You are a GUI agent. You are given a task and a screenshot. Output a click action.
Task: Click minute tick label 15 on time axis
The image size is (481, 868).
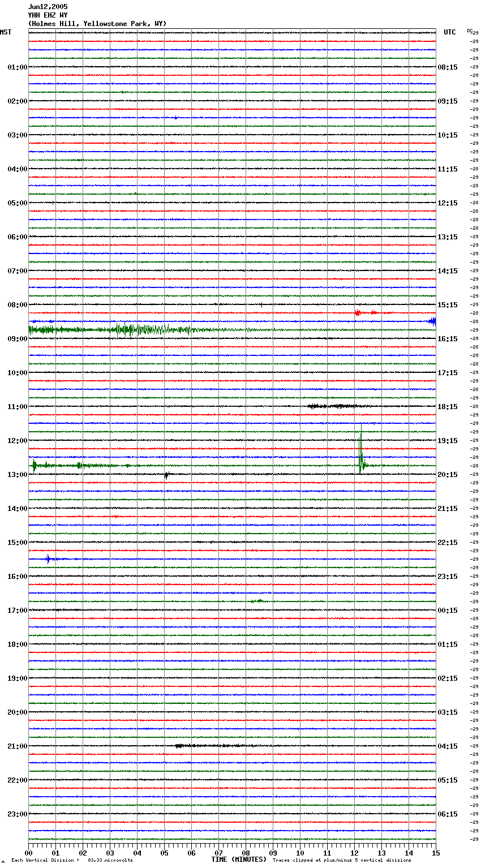click(436, 853)
